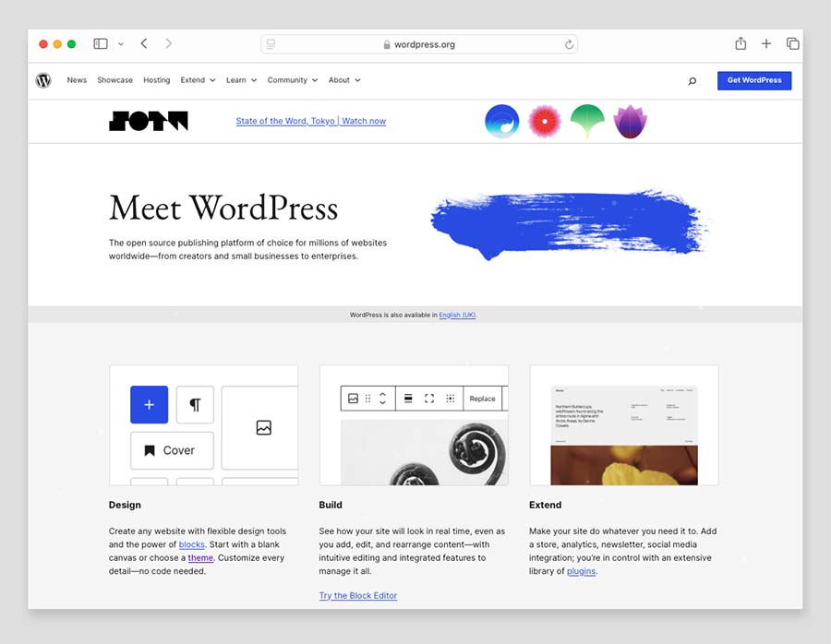The height and width of the screenshot is (644, 831).
Task: Click the blue plus block button
Action: pyautogui.click(x=149, y=405)
